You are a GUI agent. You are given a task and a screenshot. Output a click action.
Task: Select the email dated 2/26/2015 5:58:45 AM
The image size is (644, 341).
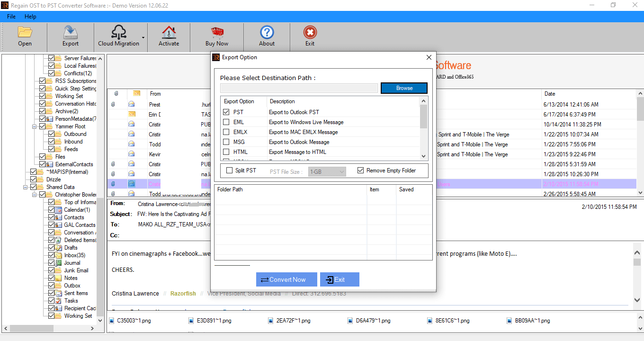[570, 194]
